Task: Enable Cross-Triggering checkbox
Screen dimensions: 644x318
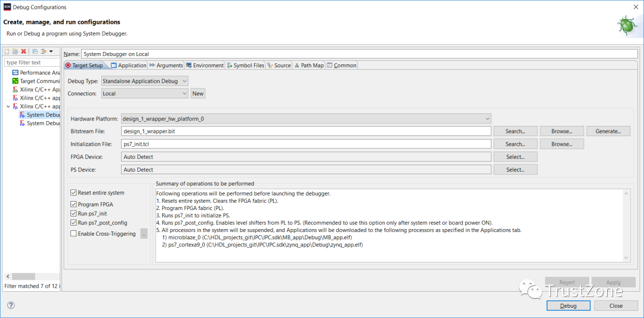Action: pyautogui.click(x=73, y=233)
